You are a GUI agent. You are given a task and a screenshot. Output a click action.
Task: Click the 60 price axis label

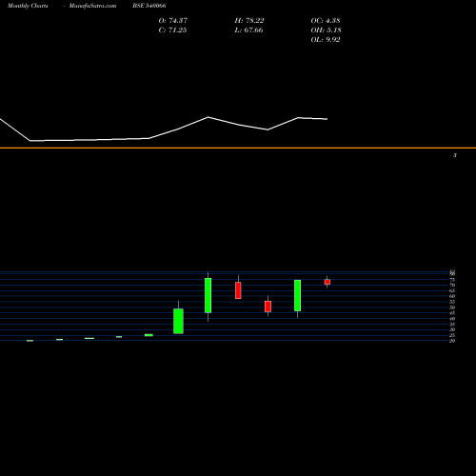pyautogui.click(x=452, y=296)
